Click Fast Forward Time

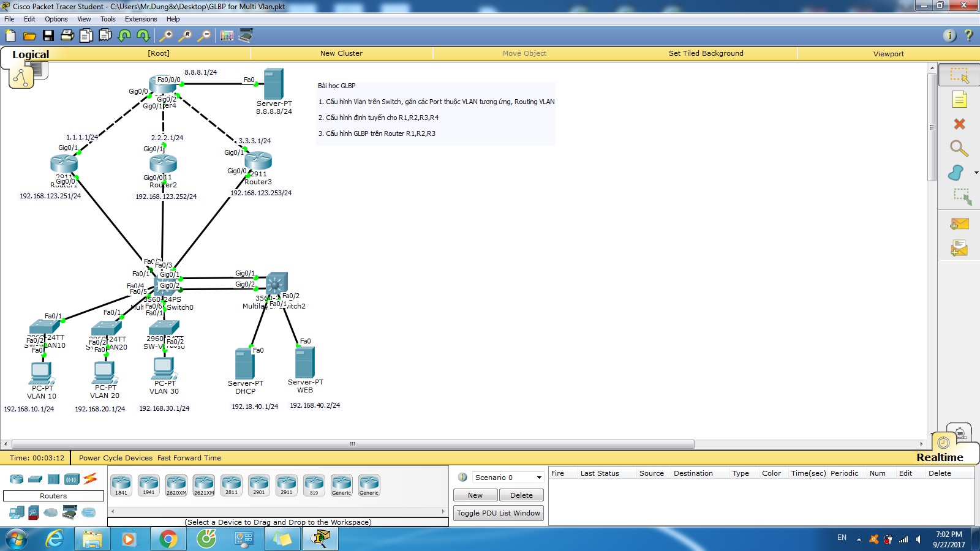tap(189, 458)
